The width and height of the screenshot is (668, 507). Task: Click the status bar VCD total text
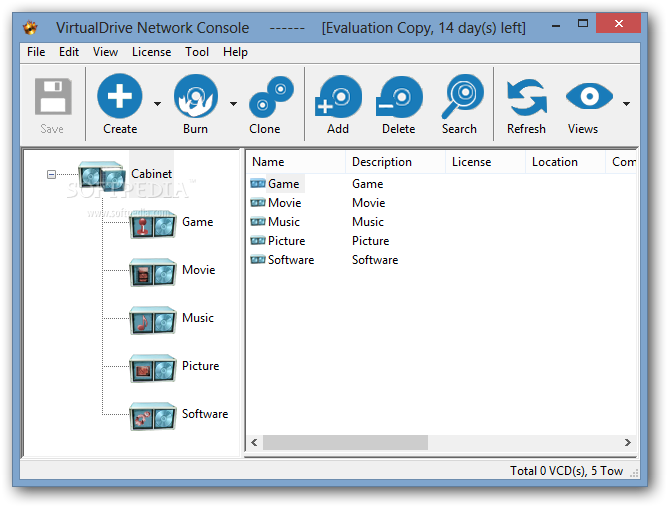[567, 471]
